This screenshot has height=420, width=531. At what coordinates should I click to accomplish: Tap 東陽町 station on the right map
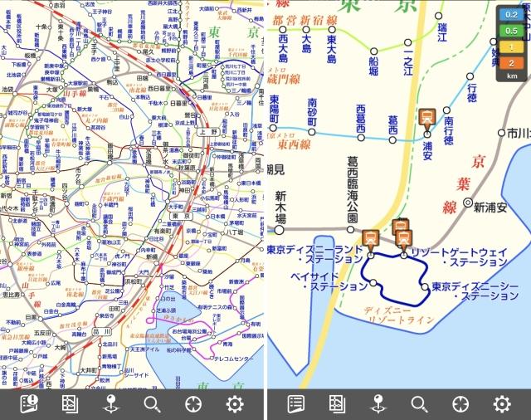(x=275, y=109)
